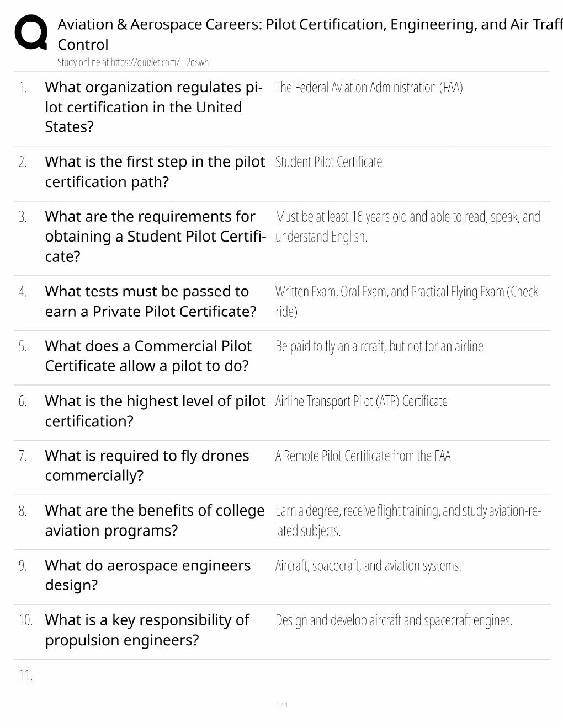Select the Remote Pilot Certificate answer

click(363, 456)
